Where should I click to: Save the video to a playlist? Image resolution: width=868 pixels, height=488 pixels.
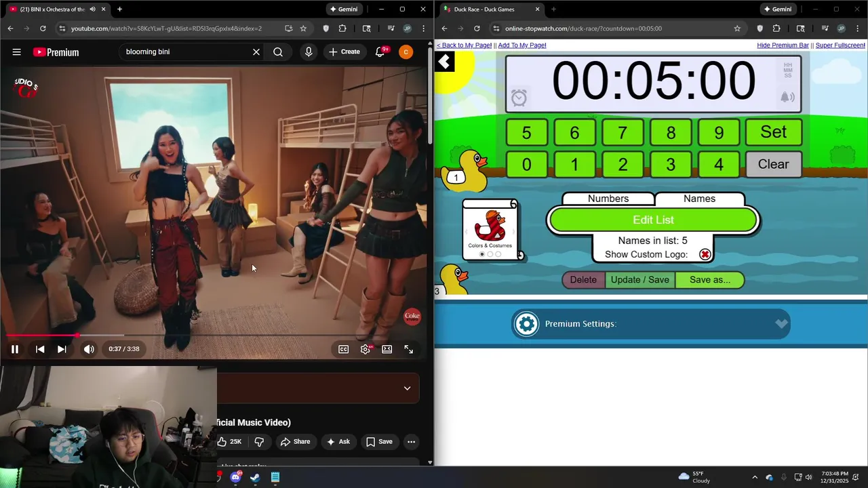379,442
